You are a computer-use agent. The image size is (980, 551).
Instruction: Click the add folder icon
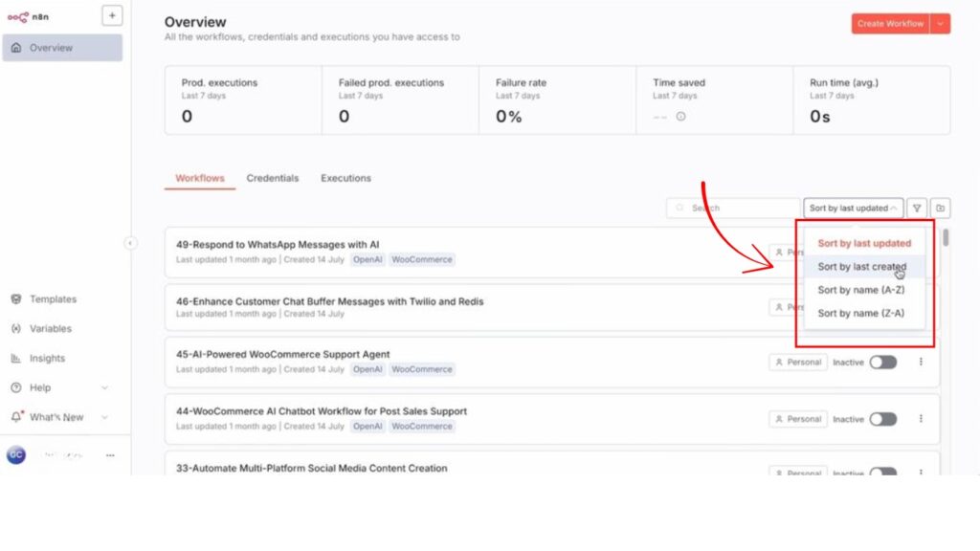(x=941, y=208)
